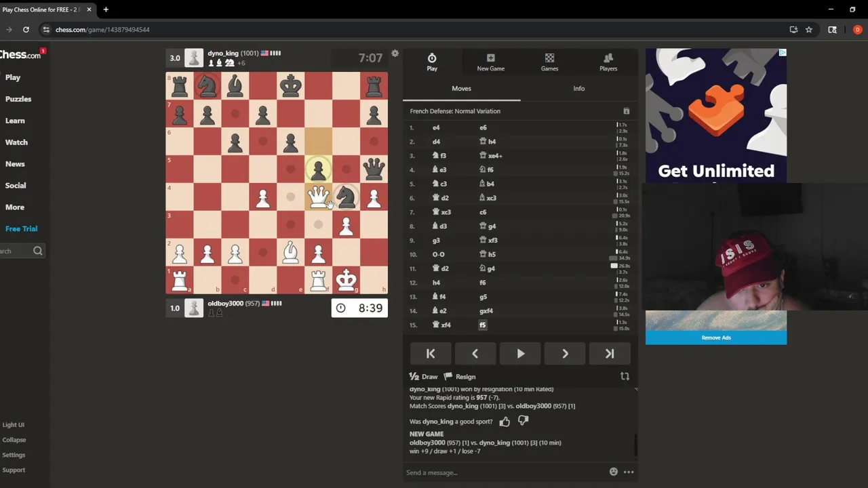
Task: Click the flip board icon
Action: (x=625, y=376)
